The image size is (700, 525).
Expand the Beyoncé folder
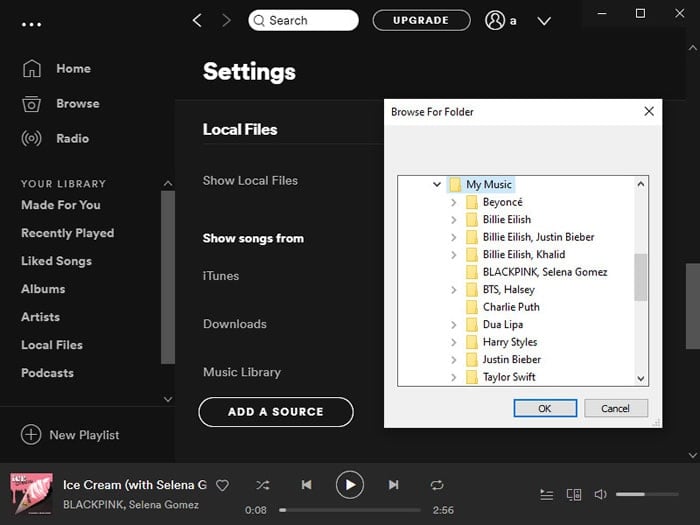tap(454, 202)
